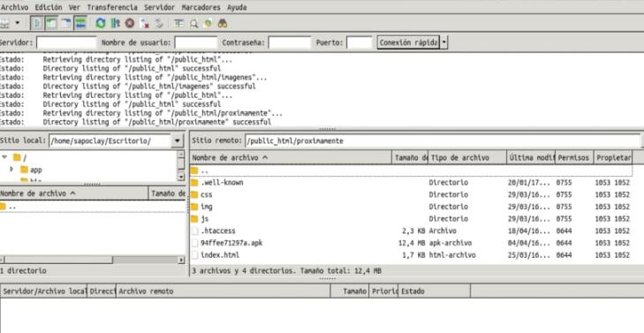Click the process transfer queue icon

116,23
